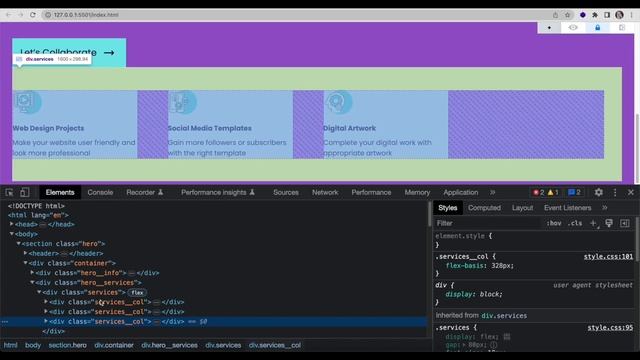Click the styles Filter input field

(x=488, y=223)
